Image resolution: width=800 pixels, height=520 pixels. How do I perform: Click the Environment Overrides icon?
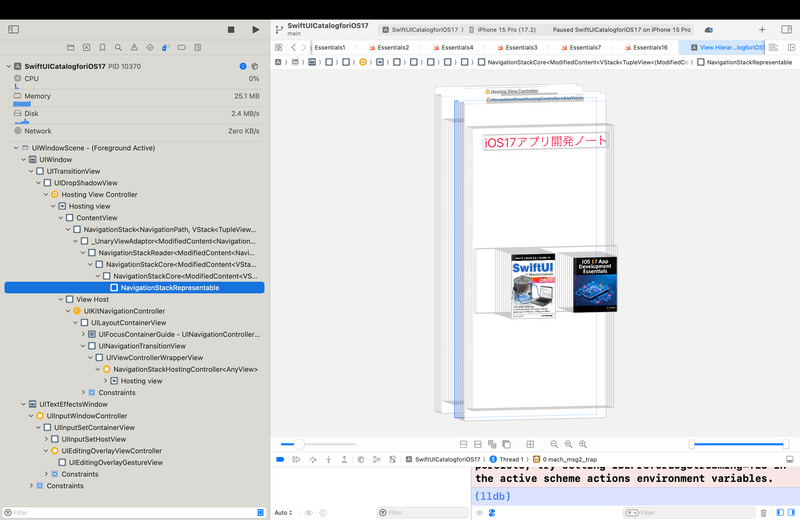point(392,459)
